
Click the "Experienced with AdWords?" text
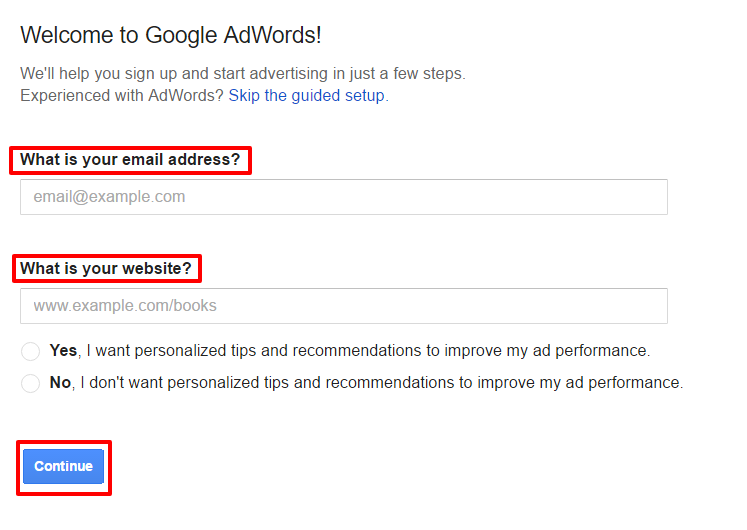click(x=122, y=96)
